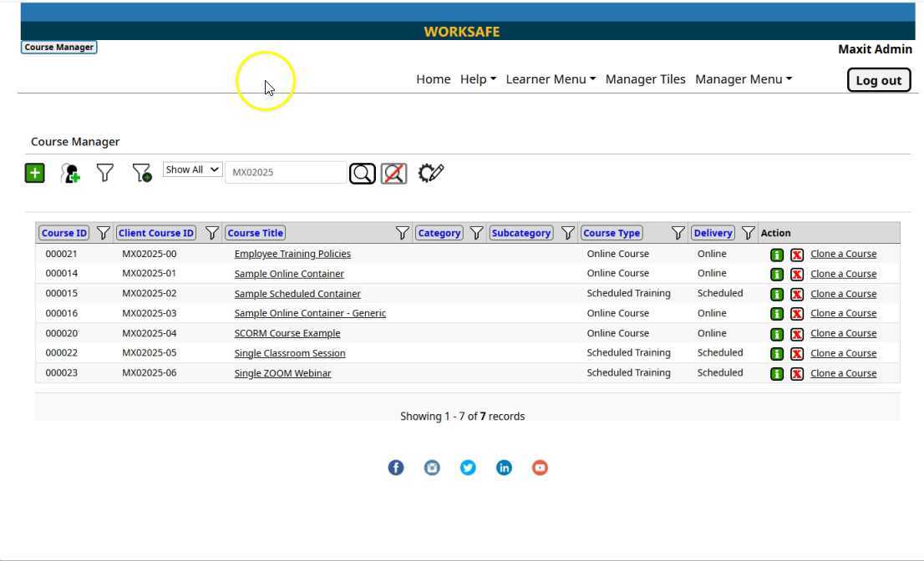The width and height of the screenshot is (924, 561).
Task: Expand the Manager Menu dropdown
Action: 743,79
